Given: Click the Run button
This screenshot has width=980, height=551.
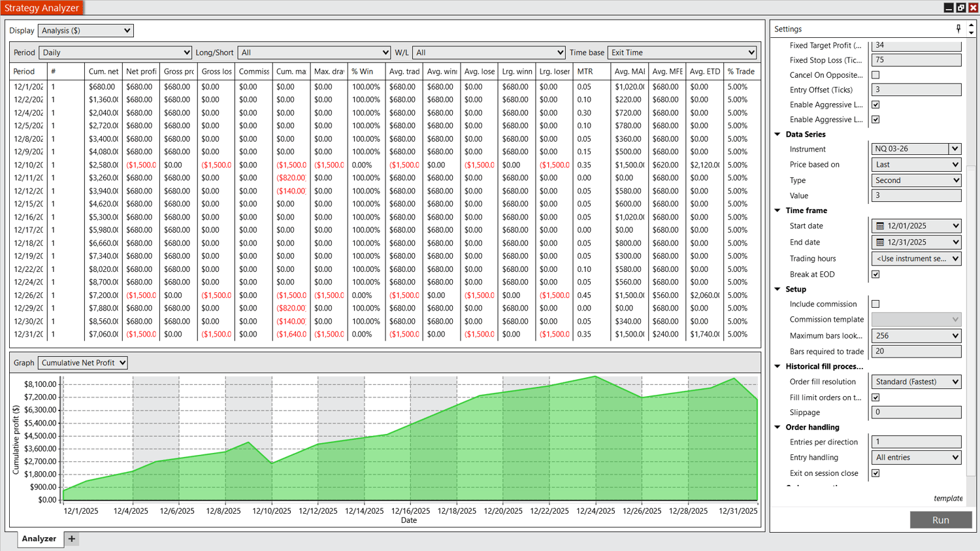Looking at the screenshot, I should 941,520.
